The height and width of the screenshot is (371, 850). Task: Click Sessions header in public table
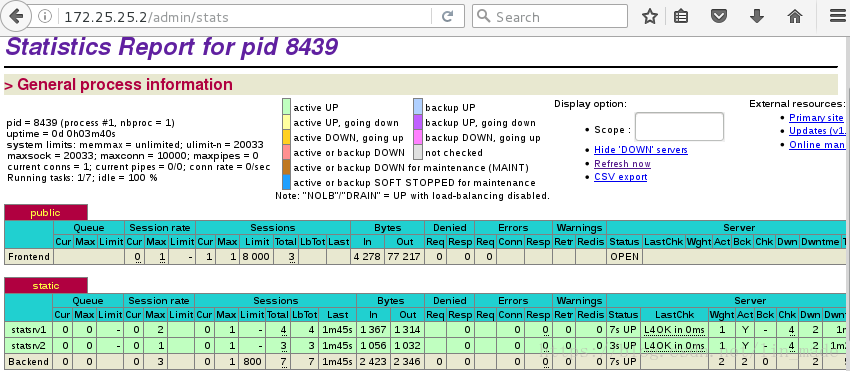click(x=273, y=227)
